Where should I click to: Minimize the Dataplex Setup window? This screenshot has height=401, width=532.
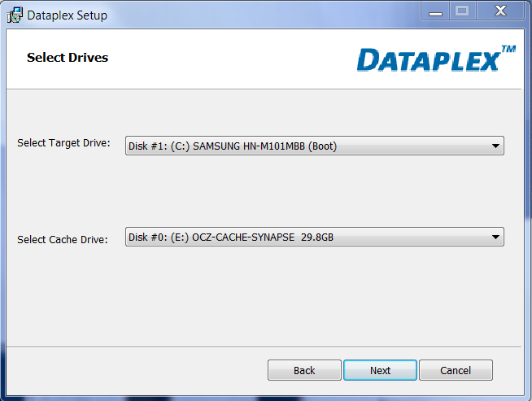(x=435, y=11)
